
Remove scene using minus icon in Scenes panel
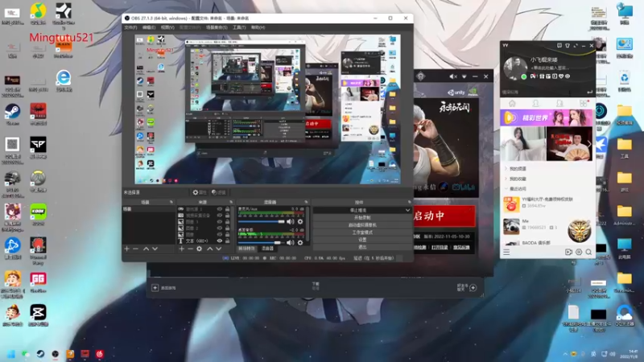pos(135,249)
